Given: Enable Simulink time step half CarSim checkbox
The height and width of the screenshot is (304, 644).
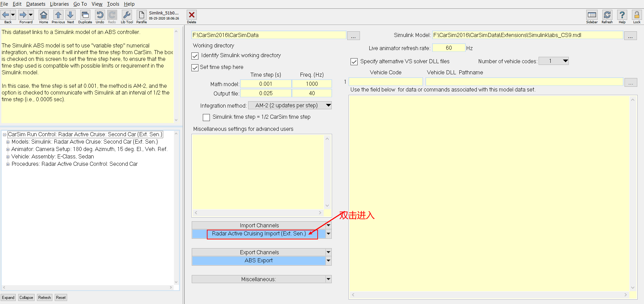Looking at the screenshot, I should pyautogui.click(x=206, y=117).
